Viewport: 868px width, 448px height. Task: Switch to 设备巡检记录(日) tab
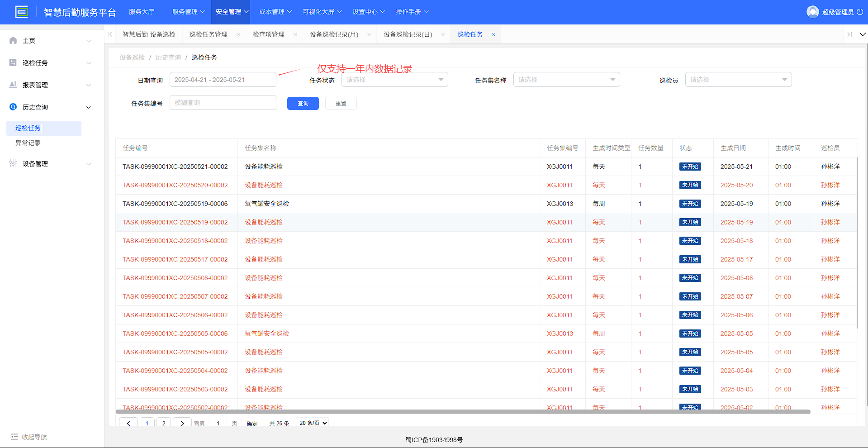(408, 34)
